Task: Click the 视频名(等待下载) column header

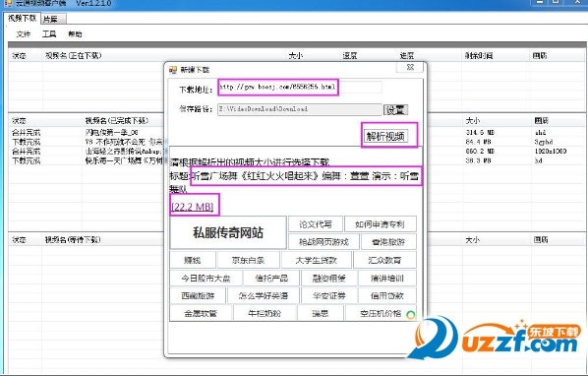Action: [x=73, y=240]
